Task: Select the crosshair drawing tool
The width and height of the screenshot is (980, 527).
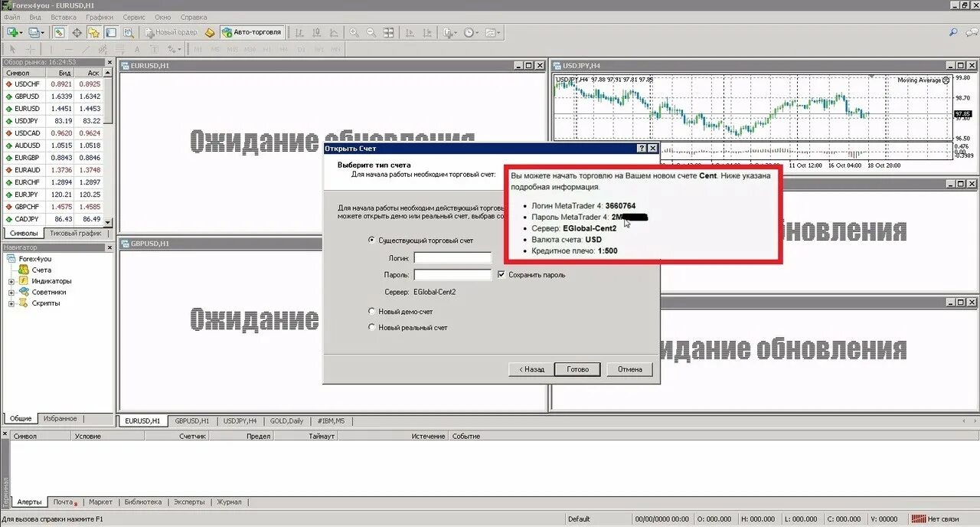Action: click(x=30, y=50)
